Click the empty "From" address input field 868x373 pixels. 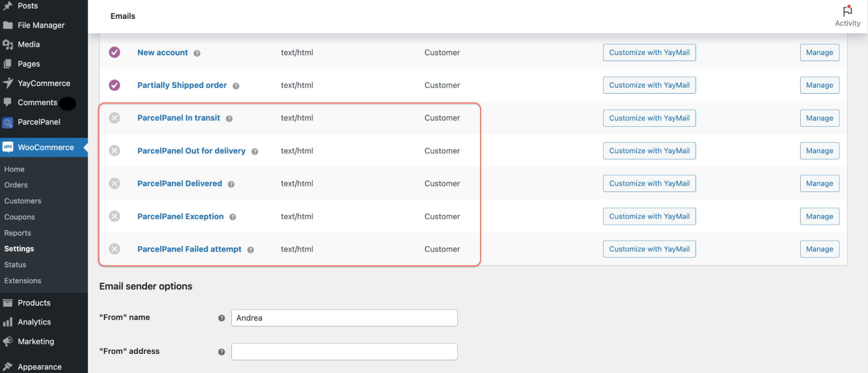tap(344, 352)
